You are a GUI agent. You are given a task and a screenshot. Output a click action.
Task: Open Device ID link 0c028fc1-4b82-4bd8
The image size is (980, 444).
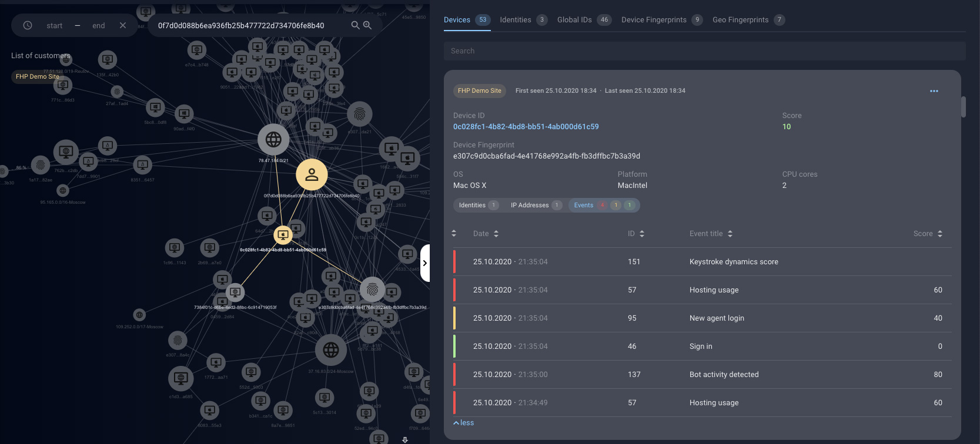[526, 127]
